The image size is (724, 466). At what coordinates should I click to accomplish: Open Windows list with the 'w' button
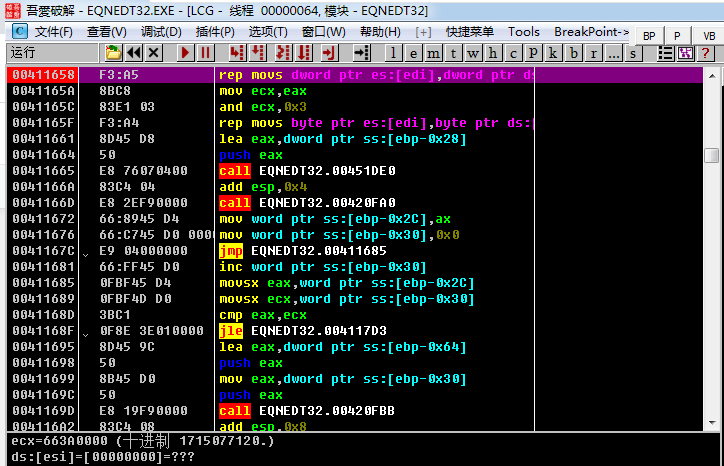pyautogui.click(x=473, y=54)
